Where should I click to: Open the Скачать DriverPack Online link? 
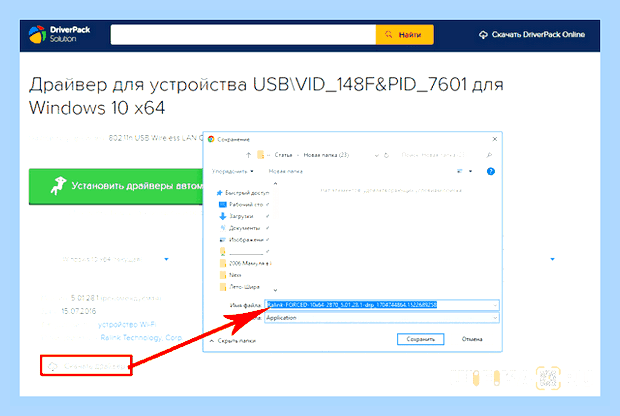pyautogui.click(x=531, y=34)
